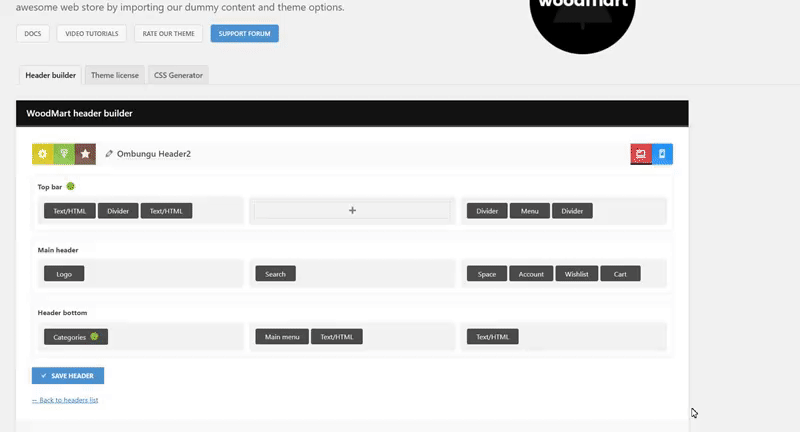Select the Text/HTML element beside Main menu

[337, 337]
